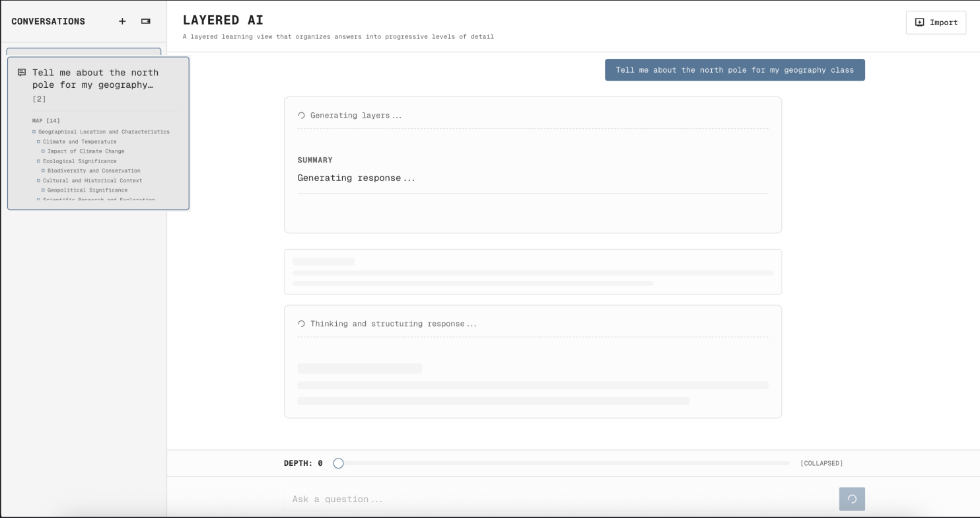Expand the Impact of Climate Change item
The image size is (980, 518).
point(44,151)
